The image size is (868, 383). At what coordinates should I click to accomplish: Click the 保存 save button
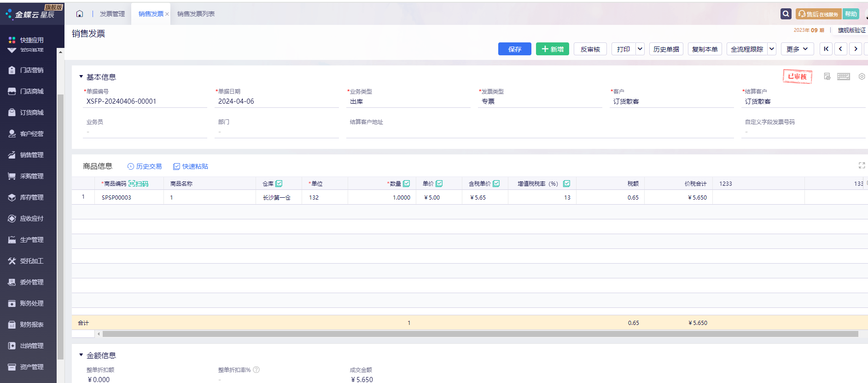click(x=515, y=49)
